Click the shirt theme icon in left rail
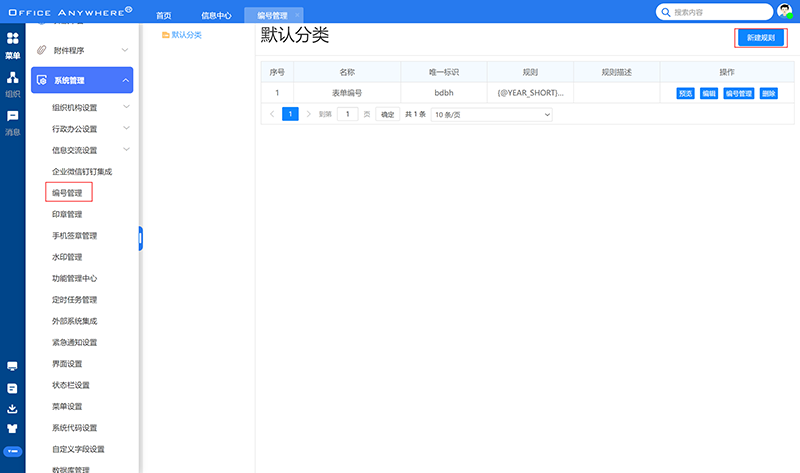This screenshot has height=473, width=800. (x=13, y=429)
